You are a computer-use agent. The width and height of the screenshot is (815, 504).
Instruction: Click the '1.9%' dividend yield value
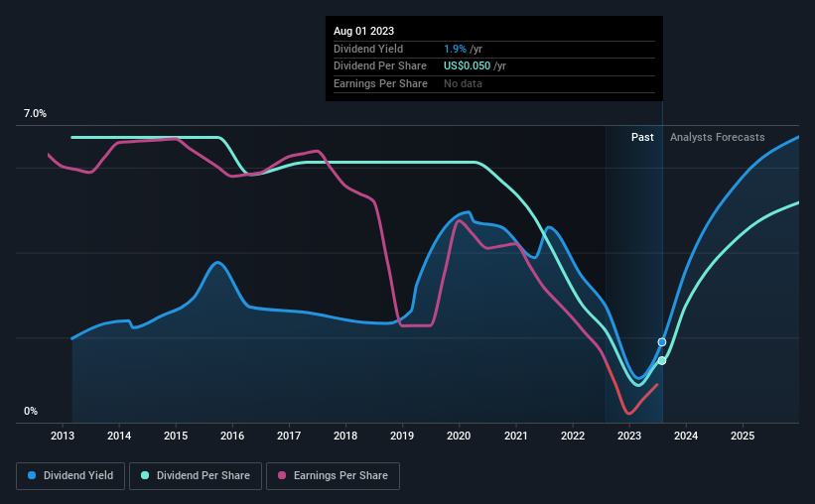pyautogui.click(x=455, y=49)
